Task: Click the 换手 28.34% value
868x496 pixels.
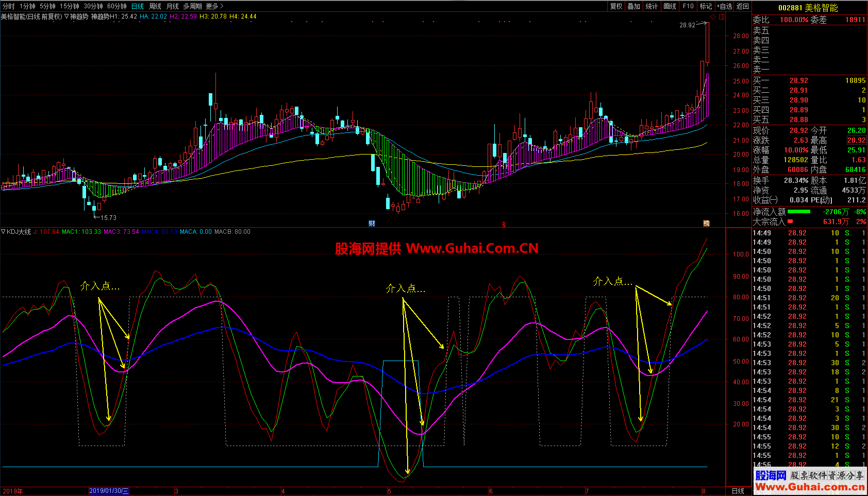Action: 796,180
